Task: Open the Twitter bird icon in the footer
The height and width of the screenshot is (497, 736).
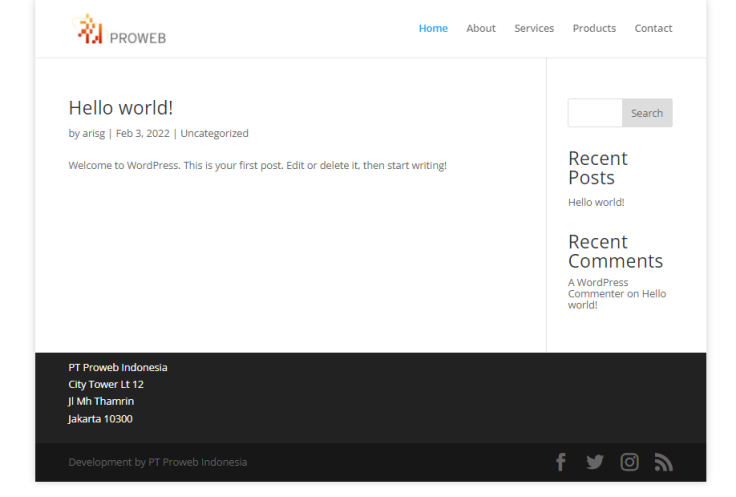Action: (595, 462)
